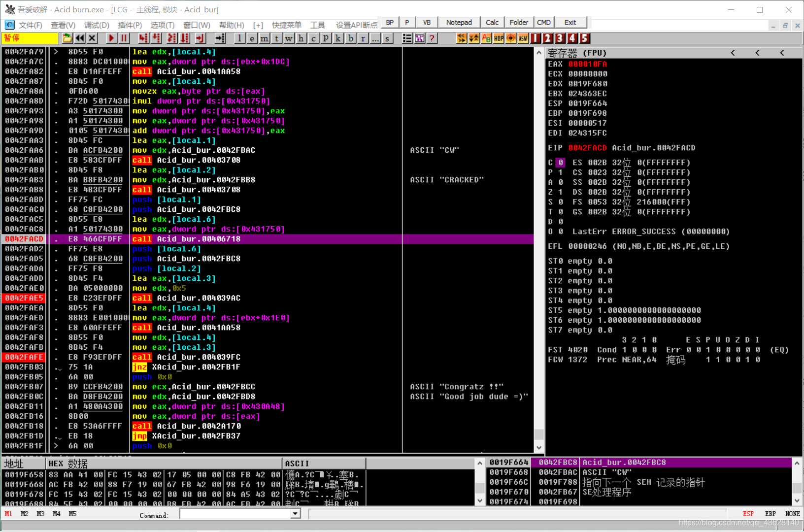
Task: Open the Command dropdown arrow
Action: (x=295, y=514)
